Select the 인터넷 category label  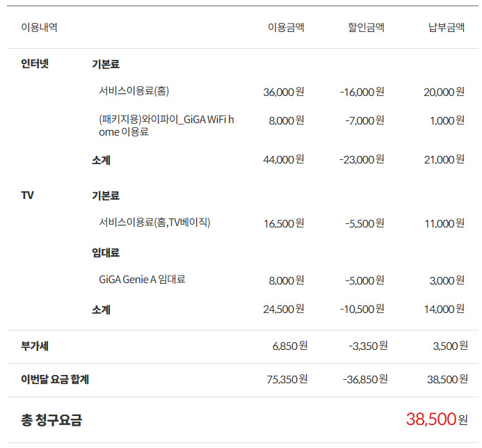pos(35,64)
